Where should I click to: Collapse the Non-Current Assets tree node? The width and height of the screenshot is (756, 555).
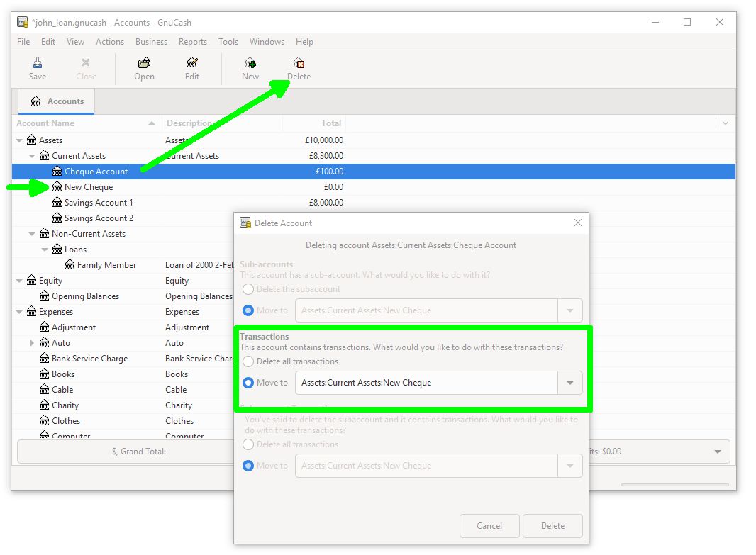(x=32, y=234)
